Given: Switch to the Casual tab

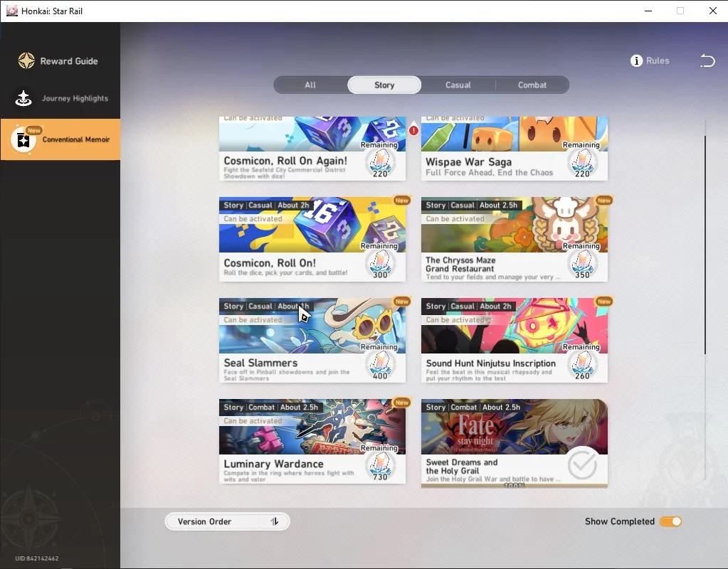Looking at the screenshot, I should click(x=458, y=85).
